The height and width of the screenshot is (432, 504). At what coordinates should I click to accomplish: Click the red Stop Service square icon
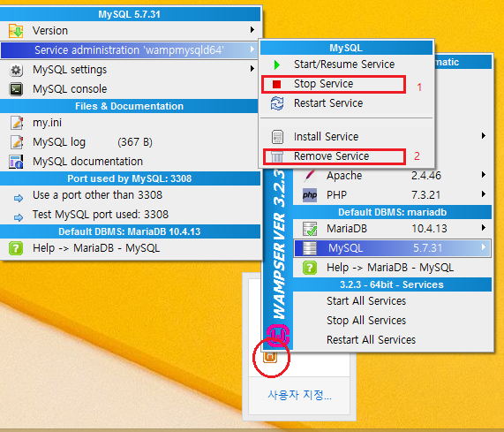[276, 84]
